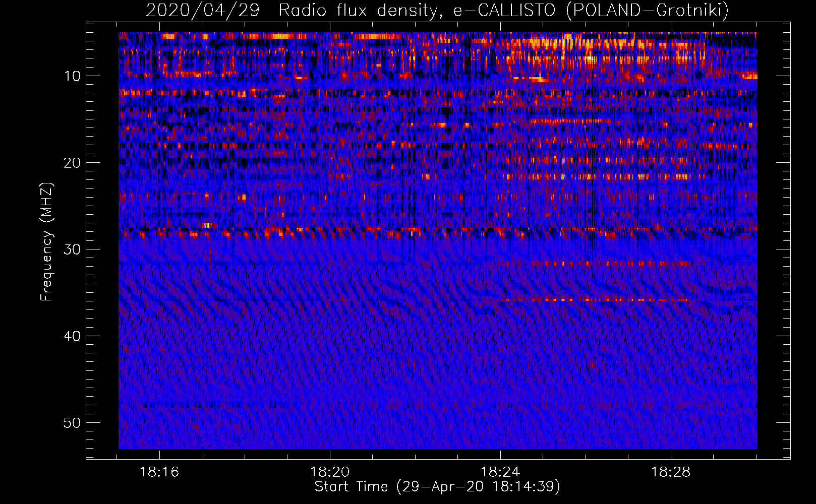This screenshot has width=816, height=504.
Task: Click the 'Start Time (29-Apr-20 18:14:39)' label
Action: click(x=437, y=487)
